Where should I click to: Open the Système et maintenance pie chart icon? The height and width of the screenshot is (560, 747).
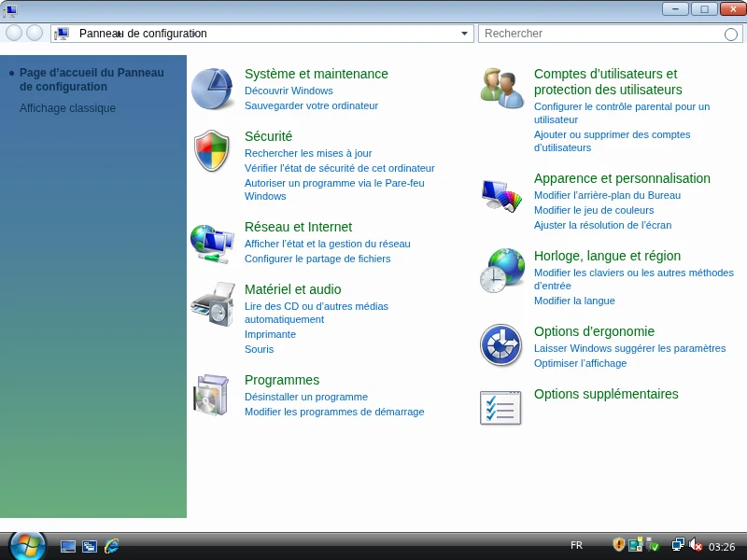tap(213, 89)
